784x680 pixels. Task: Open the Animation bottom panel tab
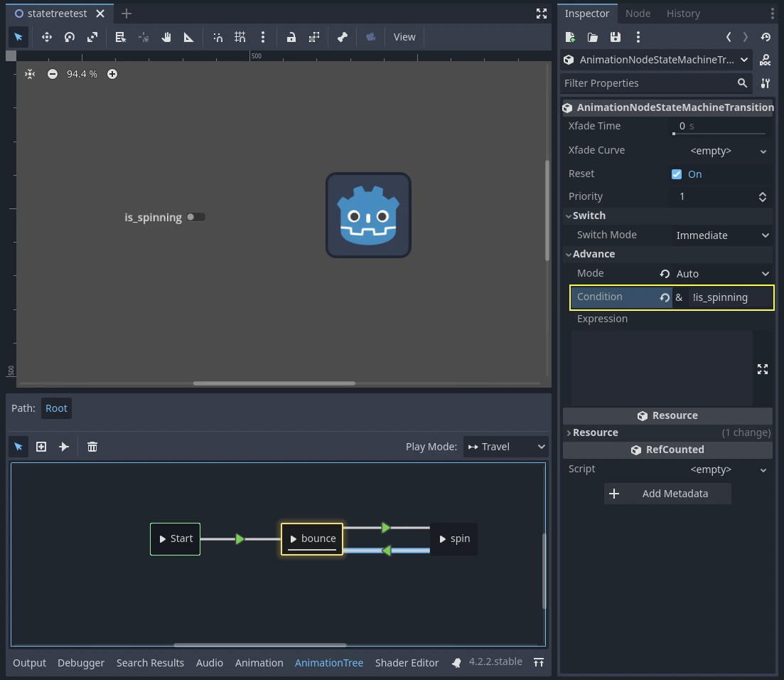pos(259,663)
